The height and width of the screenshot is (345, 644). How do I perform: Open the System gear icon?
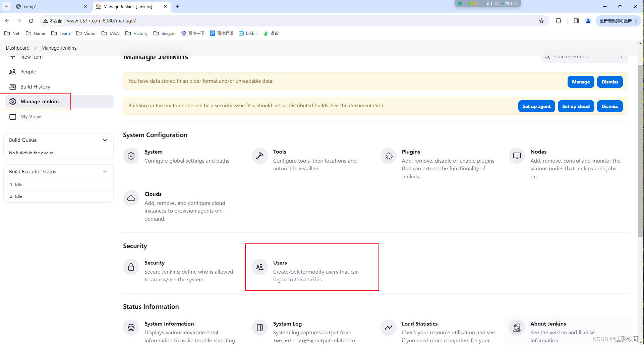(x=131, y=156)
